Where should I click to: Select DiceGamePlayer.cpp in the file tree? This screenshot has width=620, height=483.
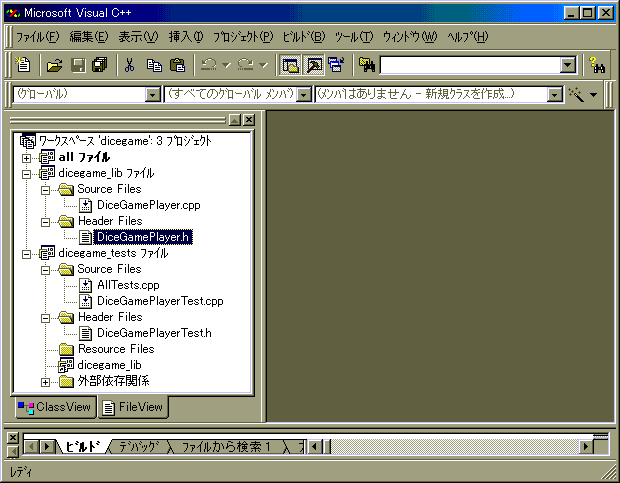pyautogui.click(x=149, y=205)
